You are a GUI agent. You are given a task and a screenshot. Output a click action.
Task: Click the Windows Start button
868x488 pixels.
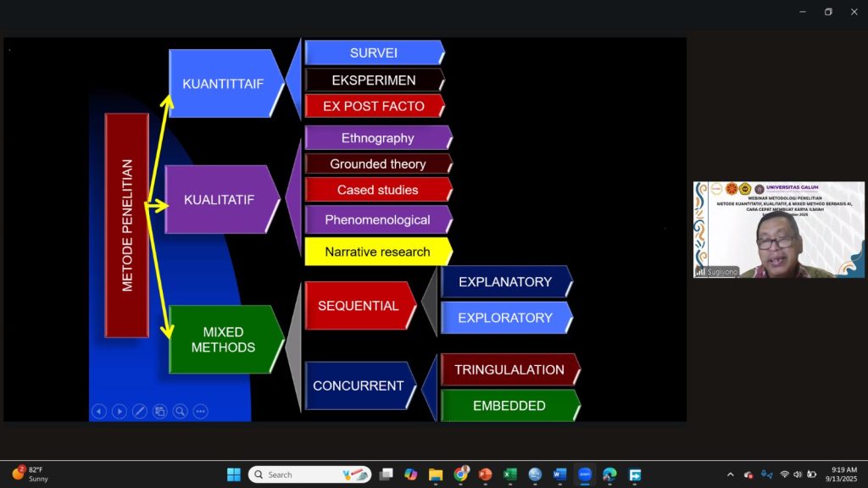(234, 474)
